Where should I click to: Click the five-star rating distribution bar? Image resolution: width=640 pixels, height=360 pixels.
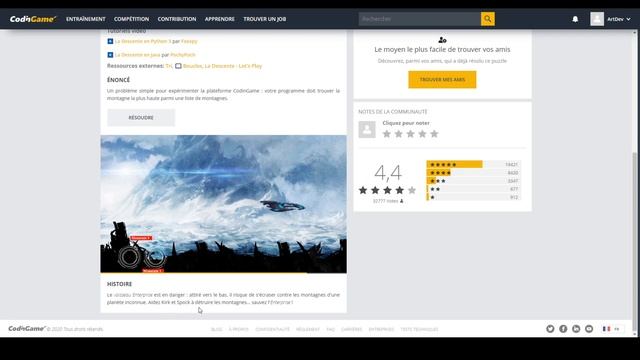[473, 164]
